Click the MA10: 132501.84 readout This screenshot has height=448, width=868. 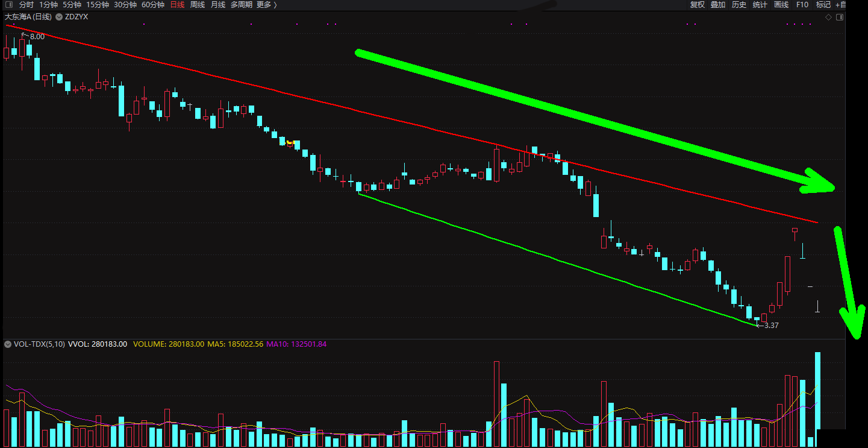coord(296,344)
